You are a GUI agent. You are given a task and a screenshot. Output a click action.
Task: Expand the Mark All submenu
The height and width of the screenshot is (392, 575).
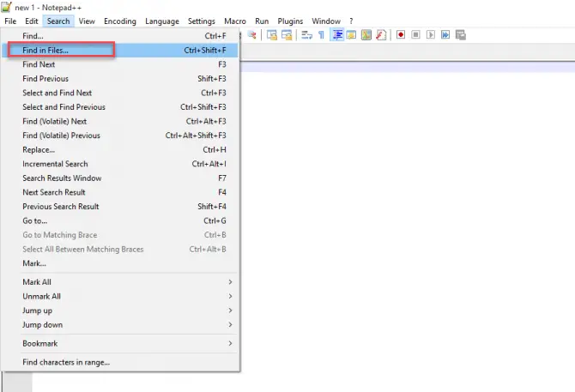[120, 282]
